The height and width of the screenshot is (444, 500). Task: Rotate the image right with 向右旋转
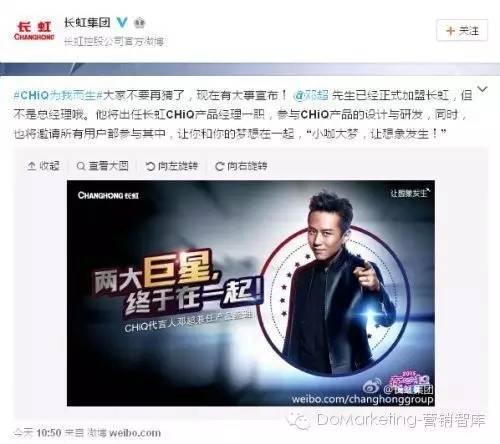click(x=241, y=166)
